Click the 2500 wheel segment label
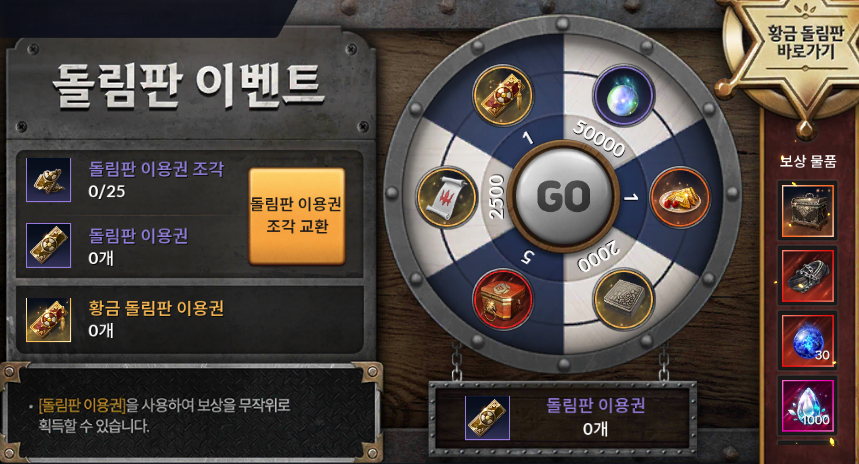 [x=496, y=197]
